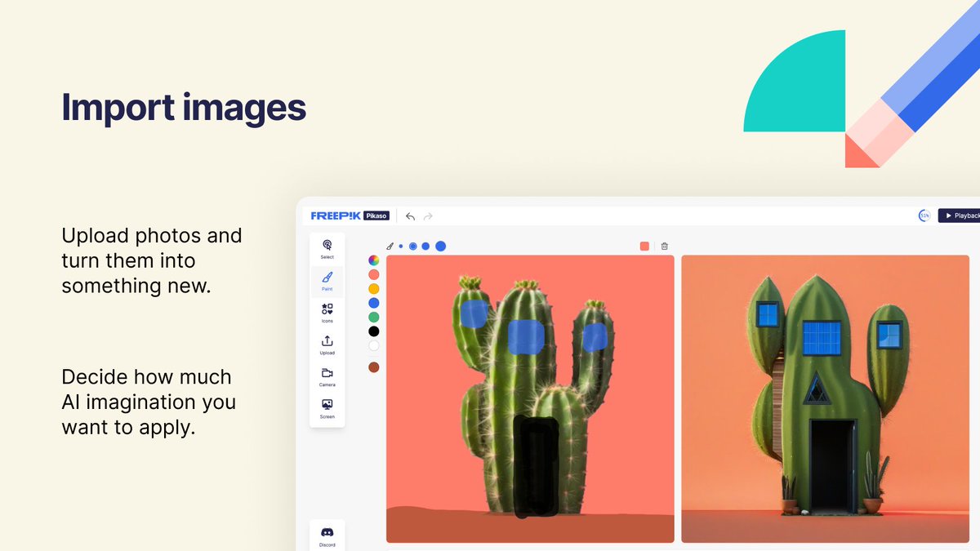Delete canvas with the trash icon
Viewport: 980px width, 551px height.
(665, 246)
